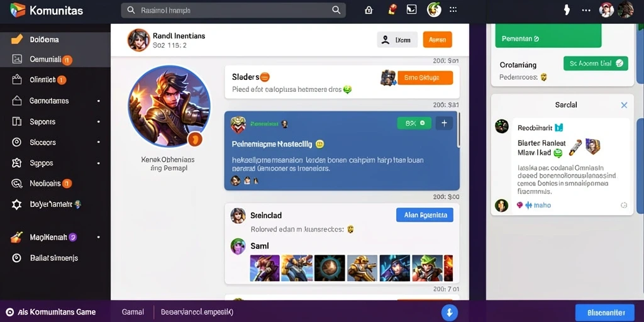Click the Komunitas logo icon
Viewport: 644px width, 322px height.
point(18,10)
